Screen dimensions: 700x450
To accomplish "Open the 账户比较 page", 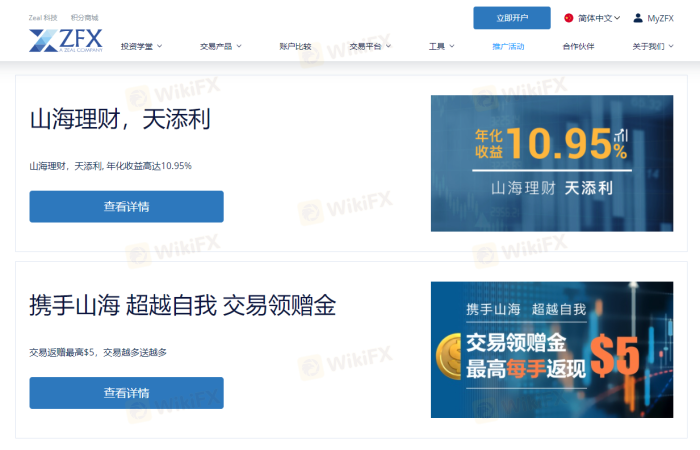I will [295, 46].
